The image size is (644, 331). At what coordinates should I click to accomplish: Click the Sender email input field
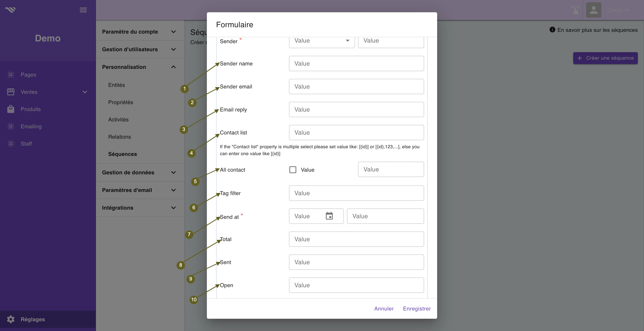tap(356, 86)
